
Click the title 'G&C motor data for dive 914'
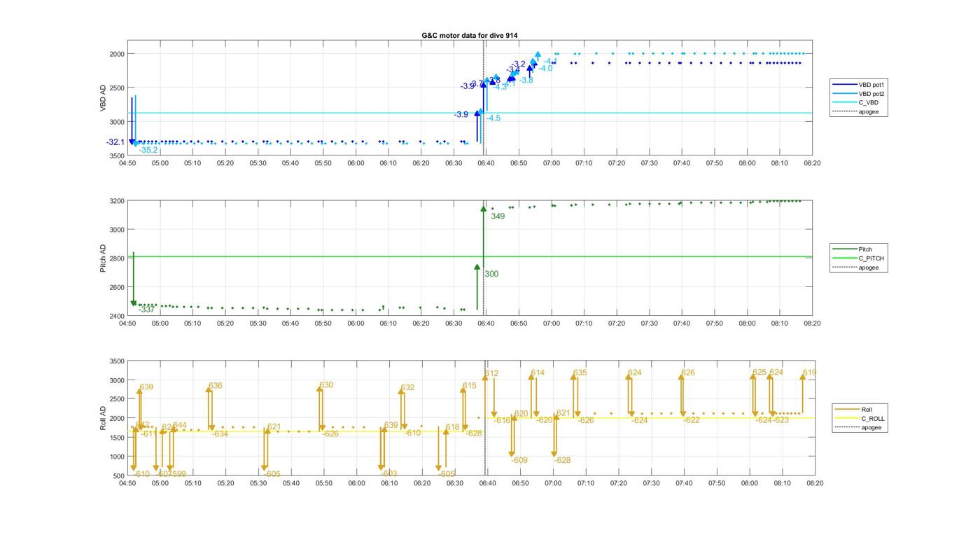[470, 35]
